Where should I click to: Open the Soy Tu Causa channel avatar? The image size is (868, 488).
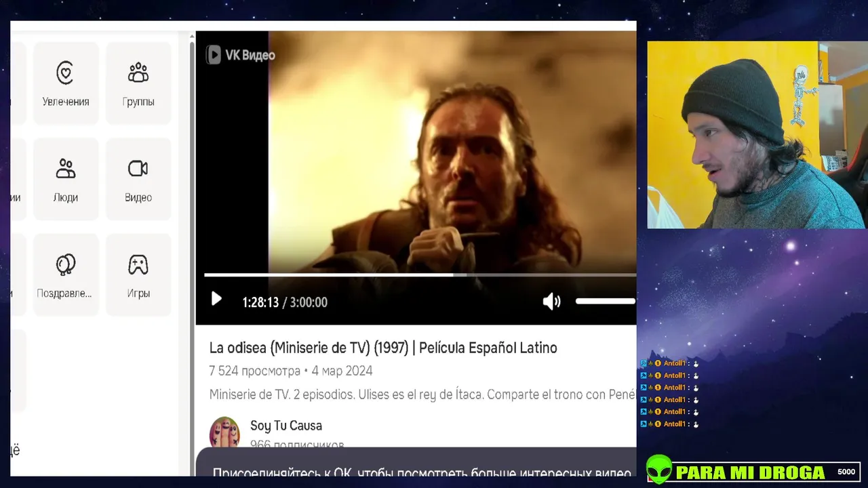224,432
